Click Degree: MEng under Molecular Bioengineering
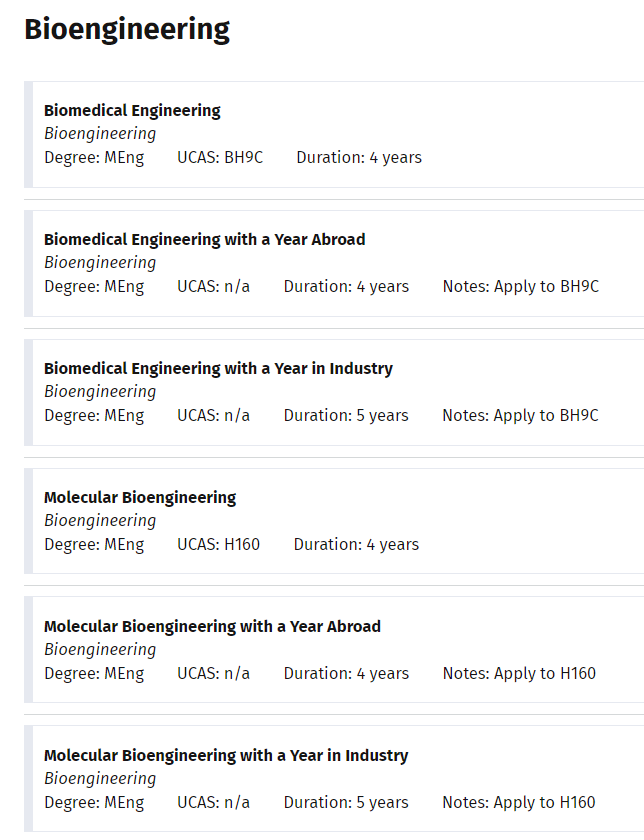The image size is (644, 840). click(94, 545)
